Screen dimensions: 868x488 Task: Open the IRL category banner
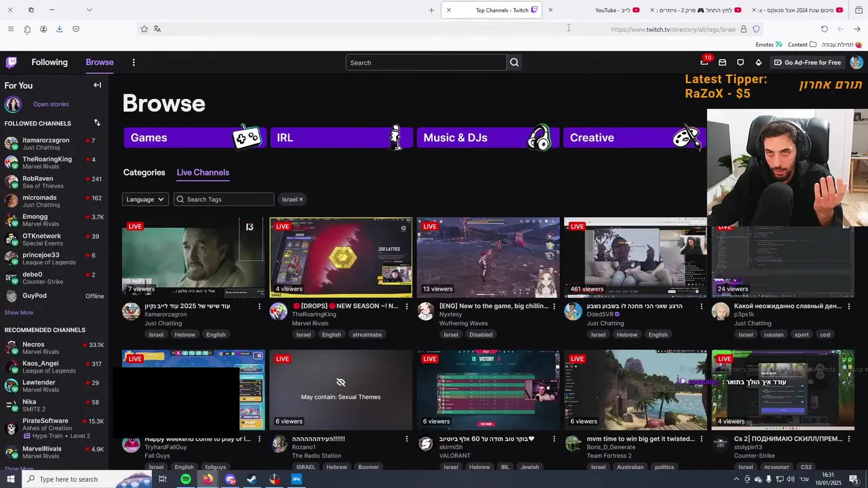click(x=342, y=138)
